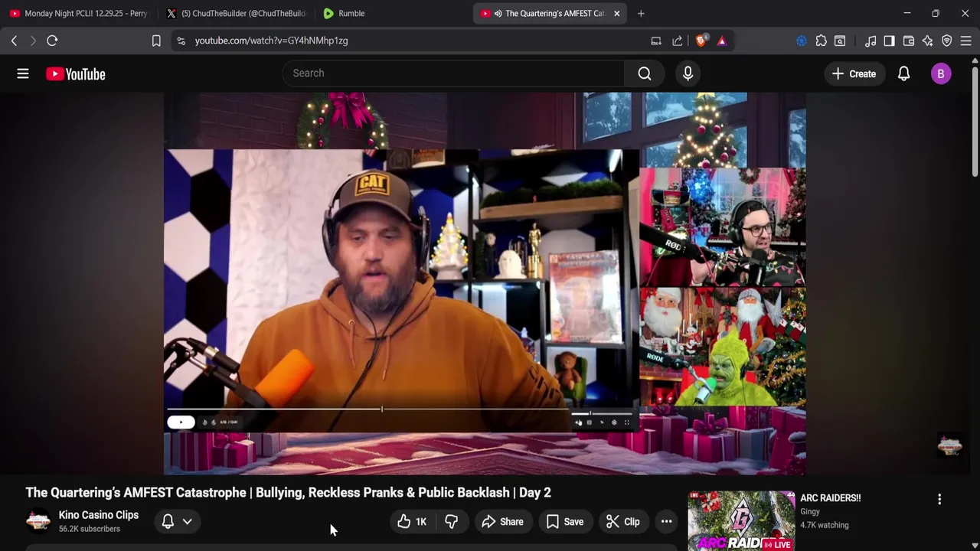Open Brave Rewards triangle icon
980x551 pixels.
point(722,41)
